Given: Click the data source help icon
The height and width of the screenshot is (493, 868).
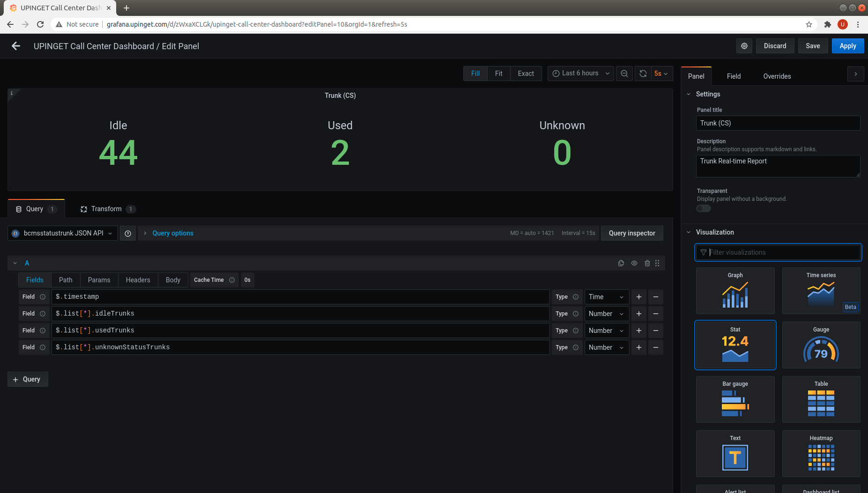Looking at the screenshot, I should [128, 233].
